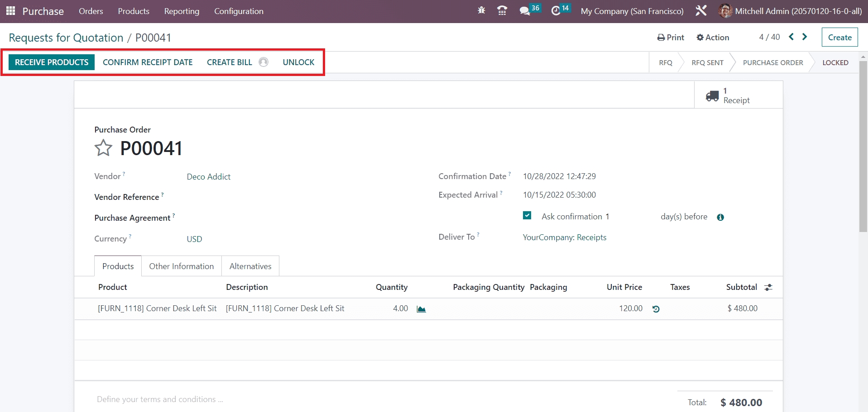Open the chat messages icon
This screenshot has height=412, width=868.
click(525, 11)
